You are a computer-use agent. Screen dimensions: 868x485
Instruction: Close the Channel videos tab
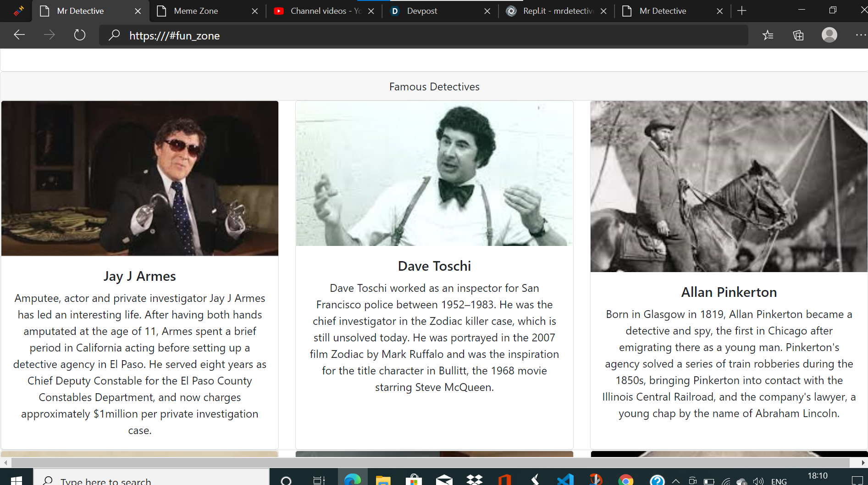pyautogui.click(x=371, y=11)
